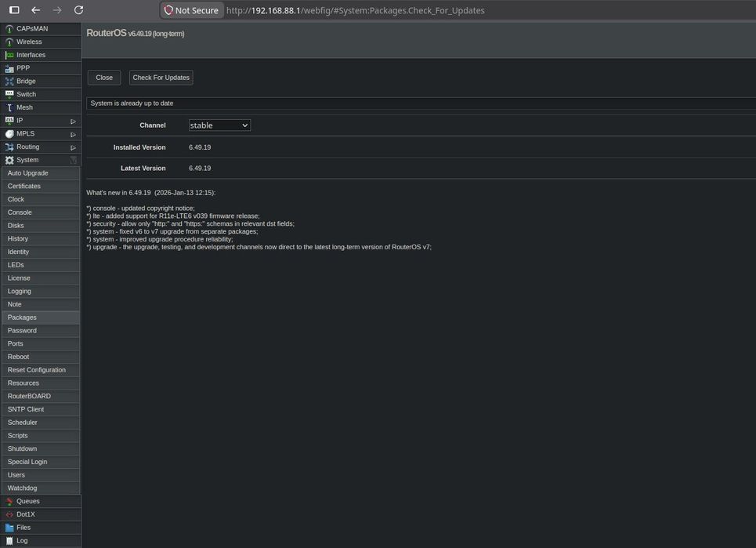The height and width of the screenshot is (548, 756).
Task: Click the changelog line about R11e-LTE6 firmware
Action: pos(173,216)
